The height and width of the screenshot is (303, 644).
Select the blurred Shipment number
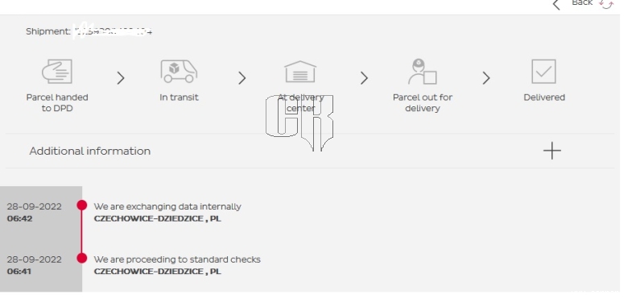coord(113,31)
